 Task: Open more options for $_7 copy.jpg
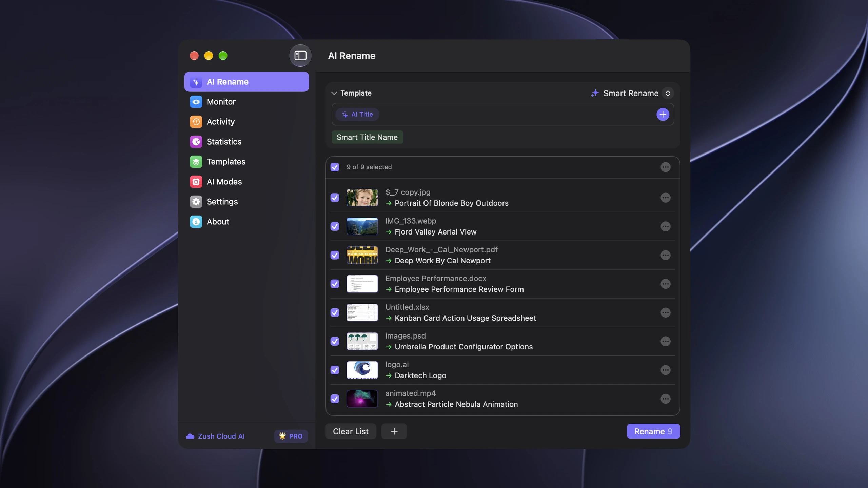pos(665,198)
